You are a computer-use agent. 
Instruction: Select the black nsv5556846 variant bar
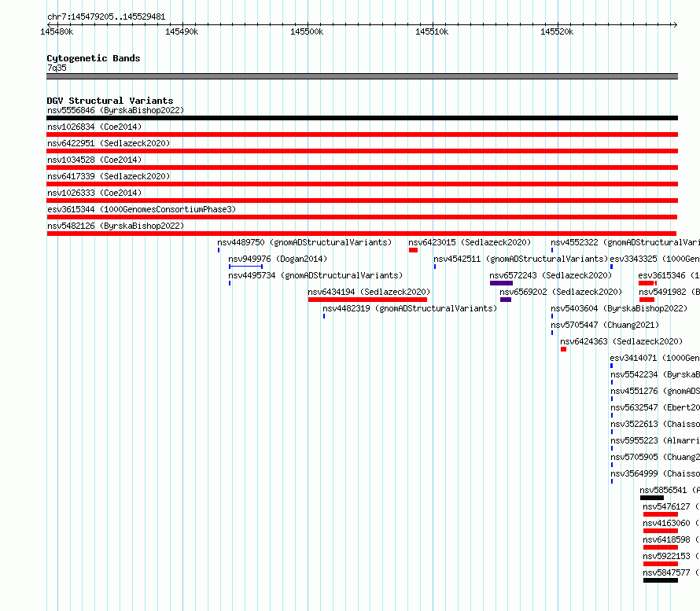362,118
